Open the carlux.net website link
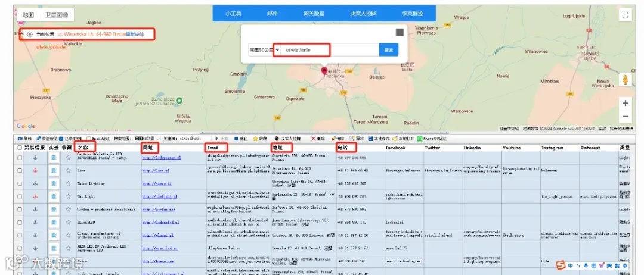The image size is (644, 275). pos(159,210)
